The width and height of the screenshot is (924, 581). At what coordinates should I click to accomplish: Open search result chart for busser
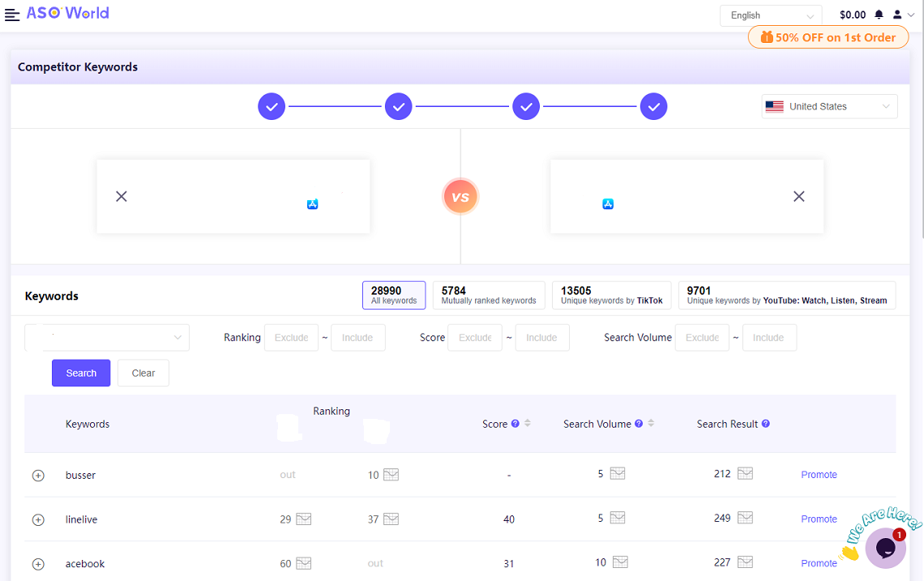coord(745,474)
